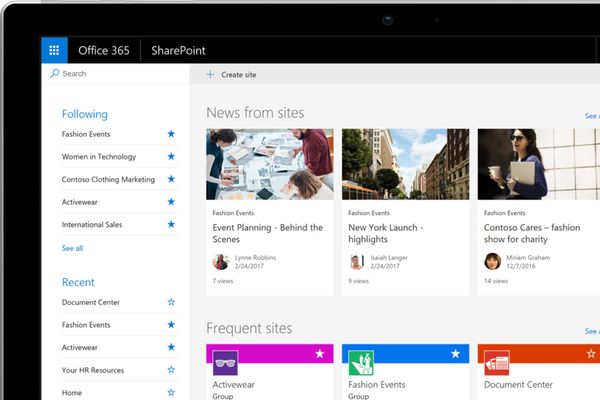Click the 7 views count
The width and height of the screenshot is (600, 400).
click(x=223, y=281)
